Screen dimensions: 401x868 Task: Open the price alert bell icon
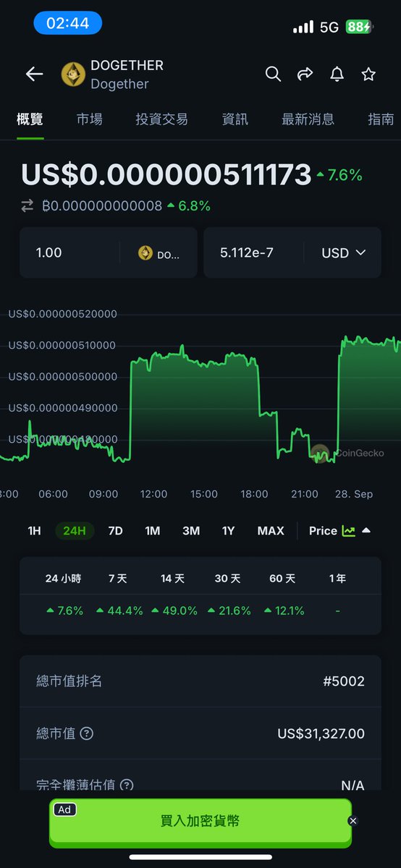pos(337,74)
